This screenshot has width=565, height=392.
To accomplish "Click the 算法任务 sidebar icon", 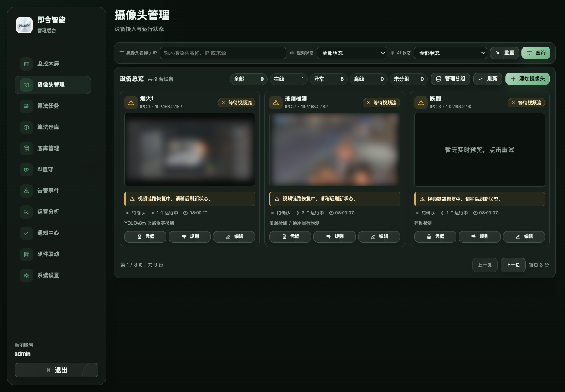I will pos(26,106).
